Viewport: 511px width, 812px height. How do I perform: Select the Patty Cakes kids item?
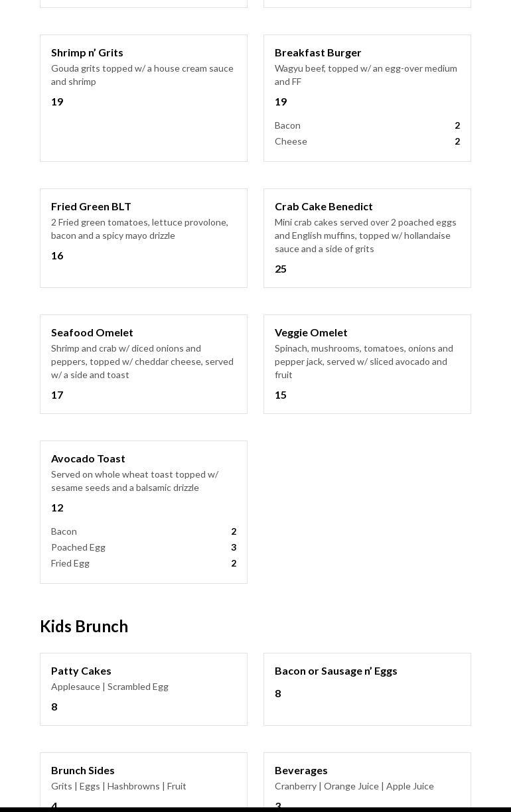click(81, 671)
